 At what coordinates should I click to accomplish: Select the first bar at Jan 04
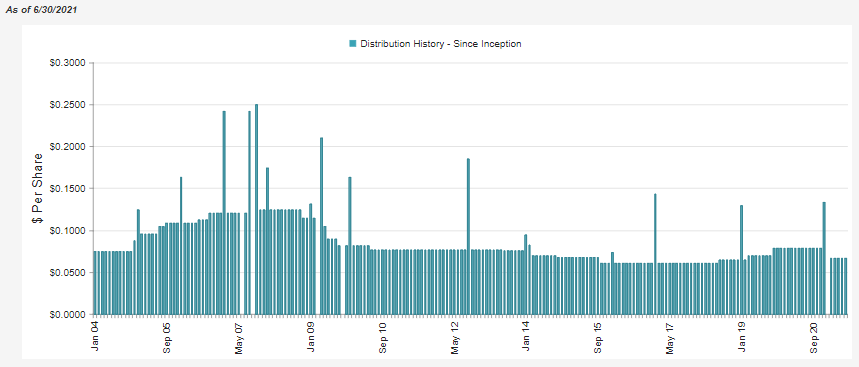coord(95,283)
